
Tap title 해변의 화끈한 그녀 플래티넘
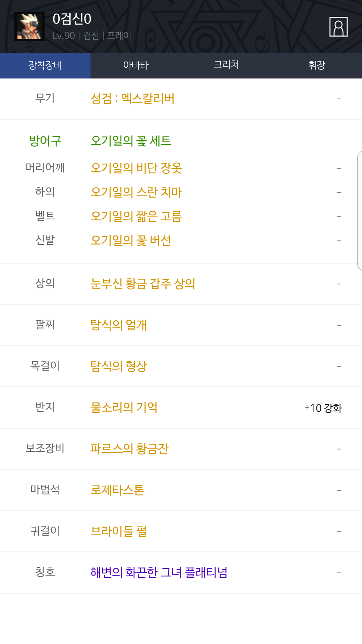pyautogui.click(x=159, y=573)
